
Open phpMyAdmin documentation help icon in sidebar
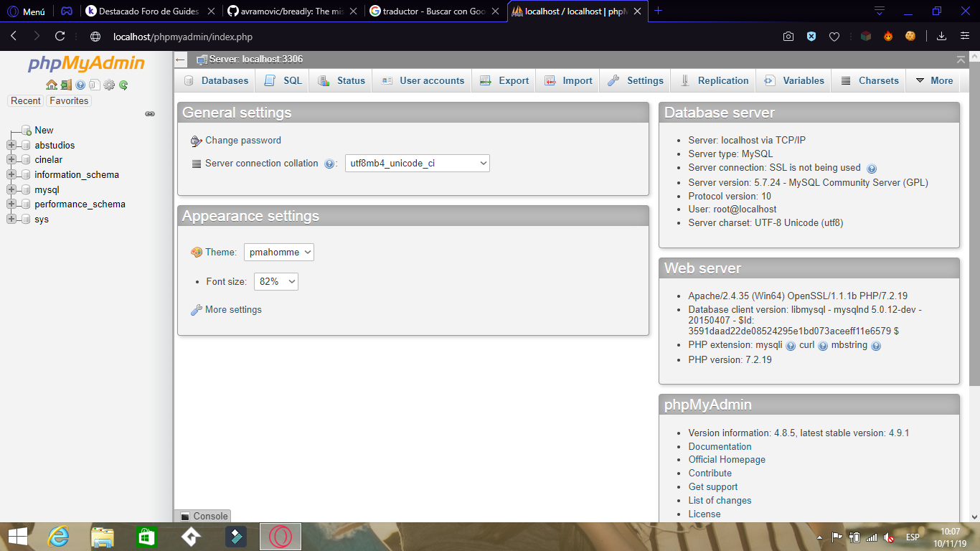pyautogui.click(x=80, y=85)
